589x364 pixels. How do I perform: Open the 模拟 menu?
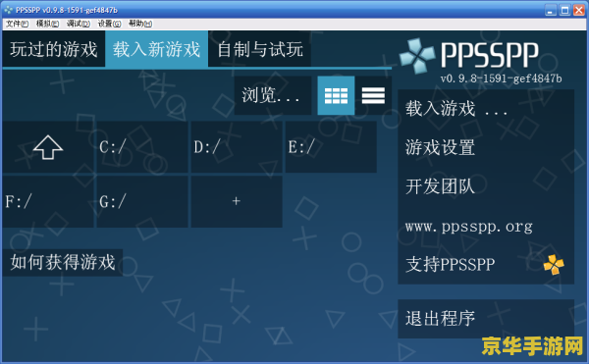pos(47,24)
